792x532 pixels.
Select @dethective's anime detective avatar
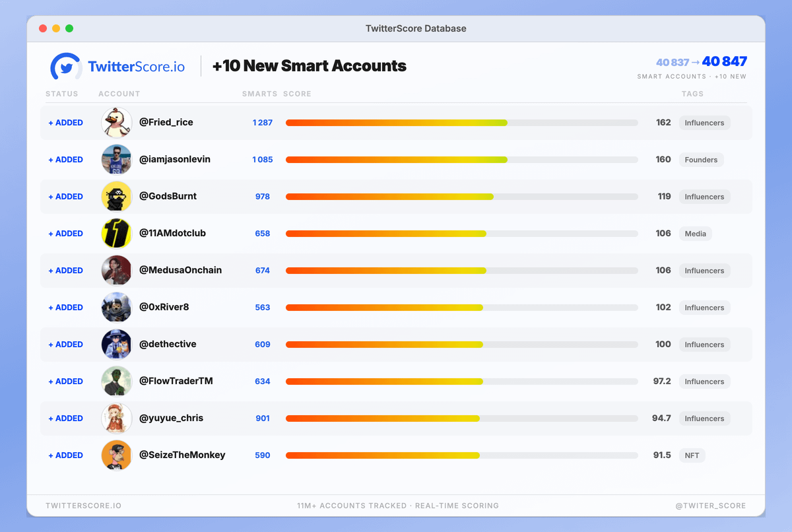[116, 344]
